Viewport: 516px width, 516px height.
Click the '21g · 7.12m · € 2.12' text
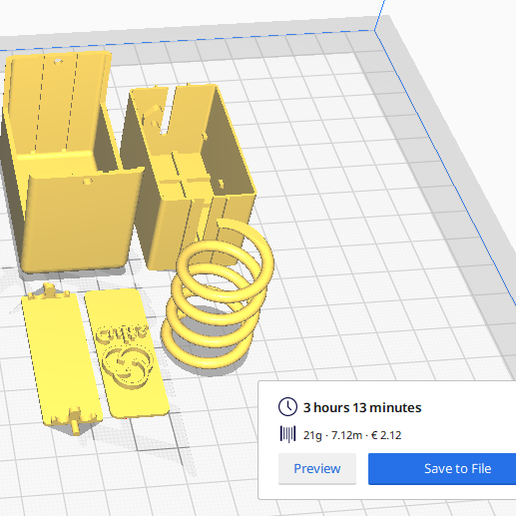pos(352,435)
